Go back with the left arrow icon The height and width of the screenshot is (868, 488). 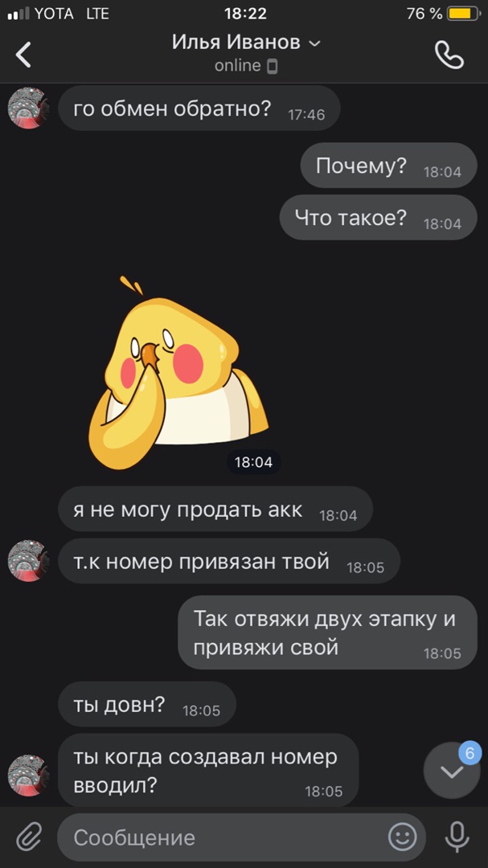coord(23,55)
